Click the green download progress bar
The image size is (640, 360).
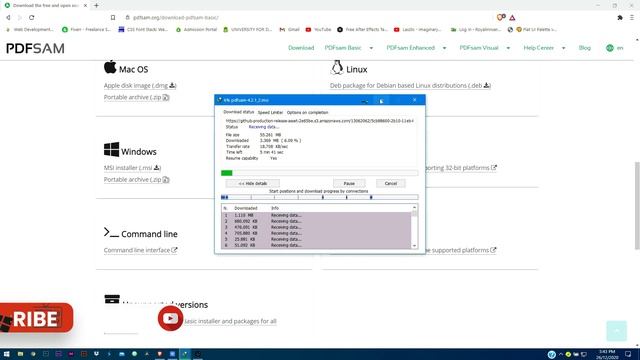click(x=320, y=173)
